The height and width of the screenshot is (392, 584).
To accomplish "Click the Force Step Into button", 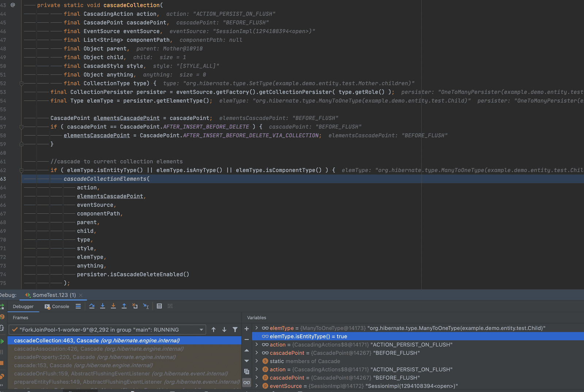I will [x=114, y=306].
